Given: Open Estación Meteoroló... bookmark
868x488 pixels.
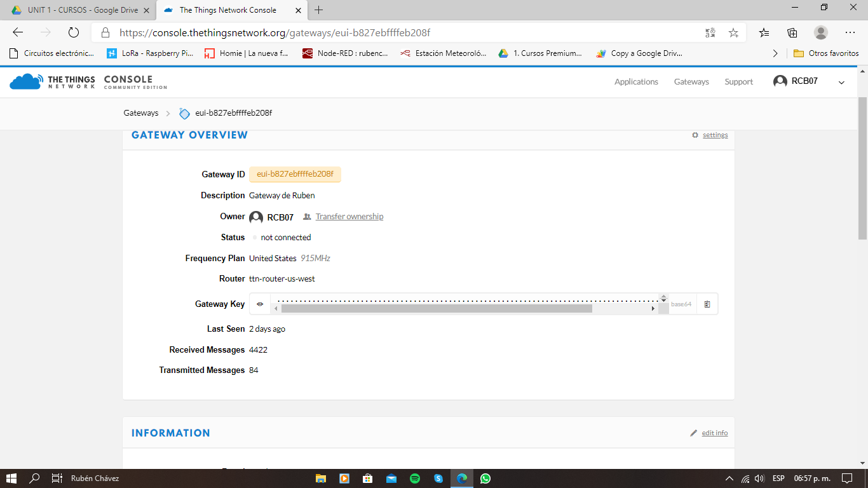Looking at the screenshot, I should coord(444,53).
